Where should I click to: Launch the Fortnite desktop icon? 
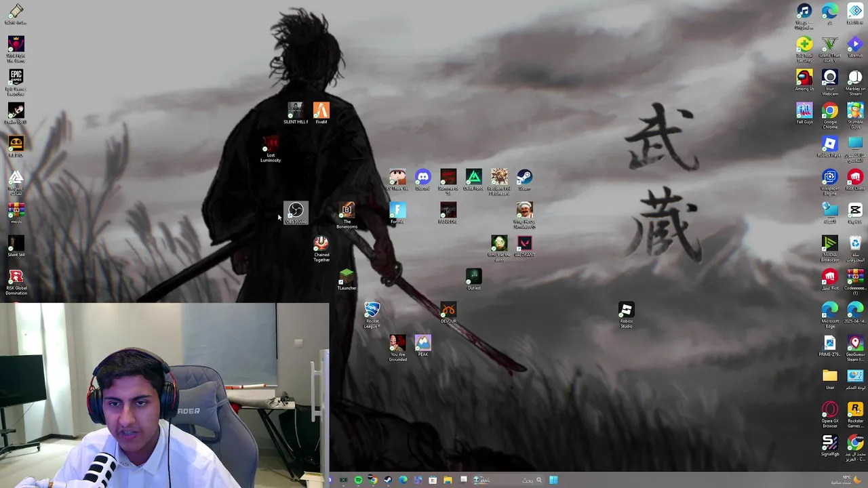click(x=397, y=213)
